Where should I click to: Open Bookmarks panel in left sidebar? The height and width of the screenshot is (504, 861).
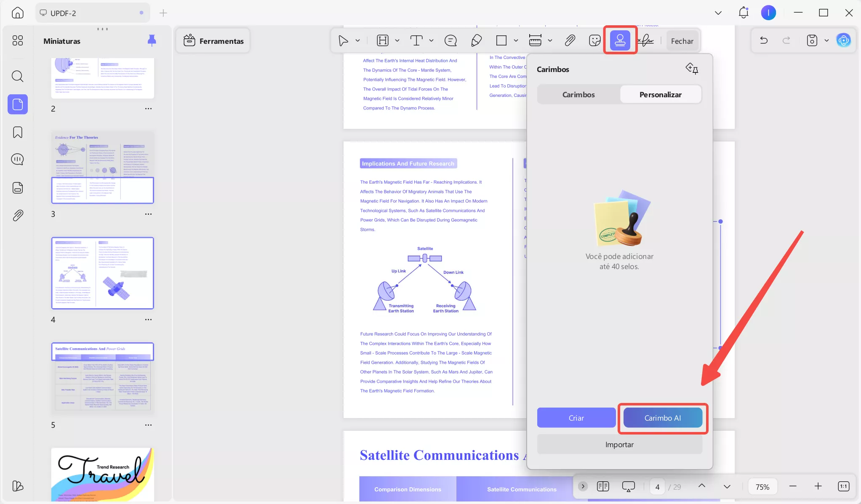pos(18,132)
